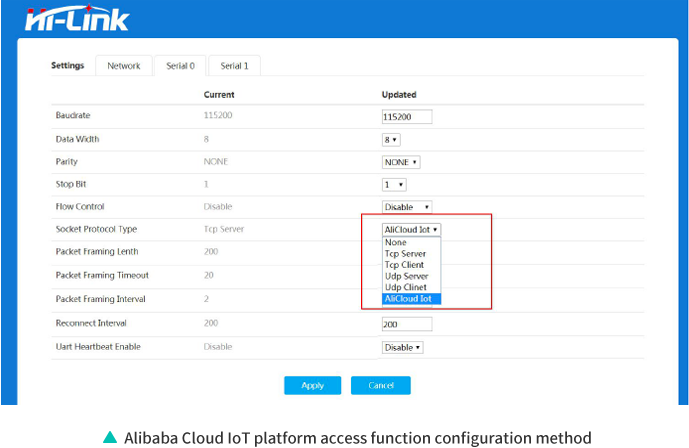Click the current Tcp Server value
The image size is (689, 448).
coord(224,229)
